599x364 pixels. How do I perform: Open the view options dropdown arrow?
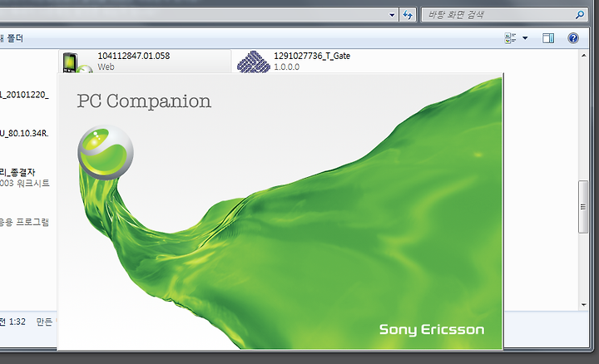pos(525,37)
